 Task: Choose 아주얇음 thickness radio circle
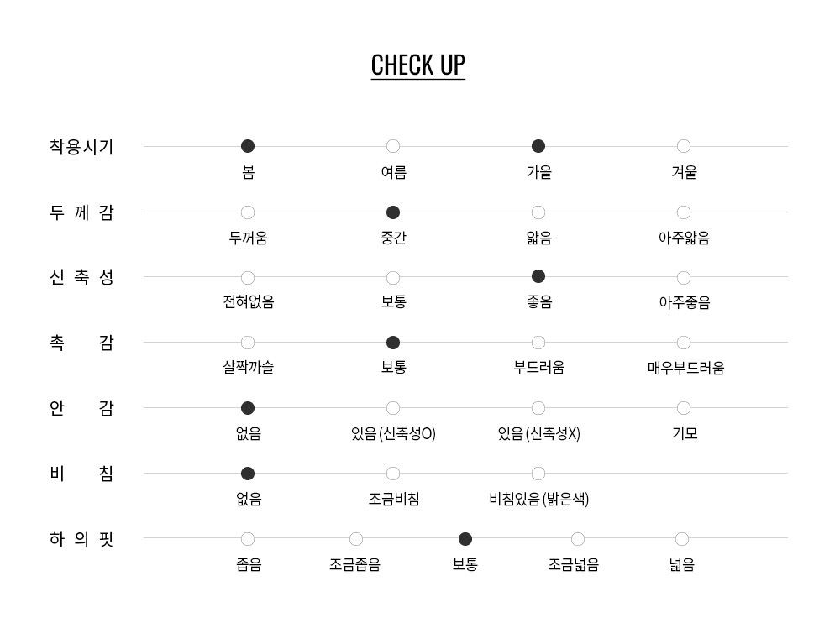684,212
